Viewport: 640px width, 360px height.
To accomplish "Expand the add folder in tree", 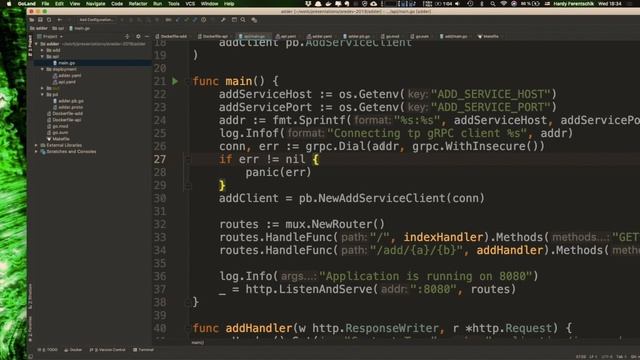I will [x=42, y=50].
